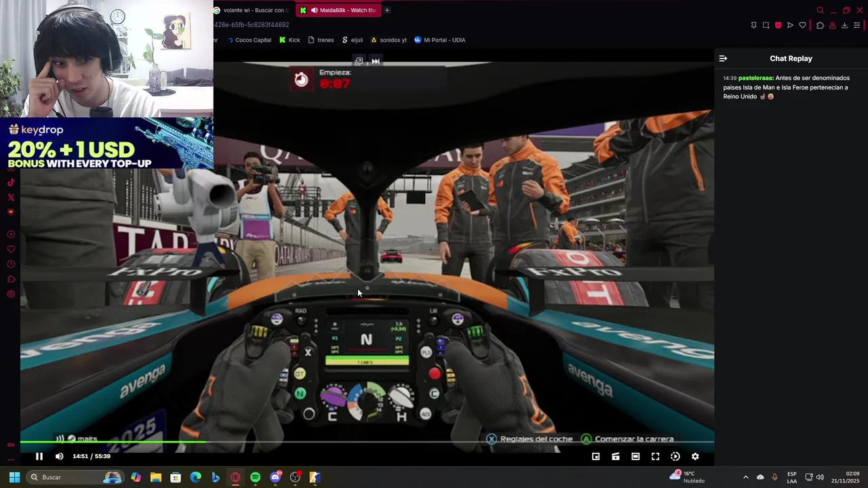This screenshot has height=488, width=868.
Task: Click the cast icon in player controls
Action: coord(616,456)
